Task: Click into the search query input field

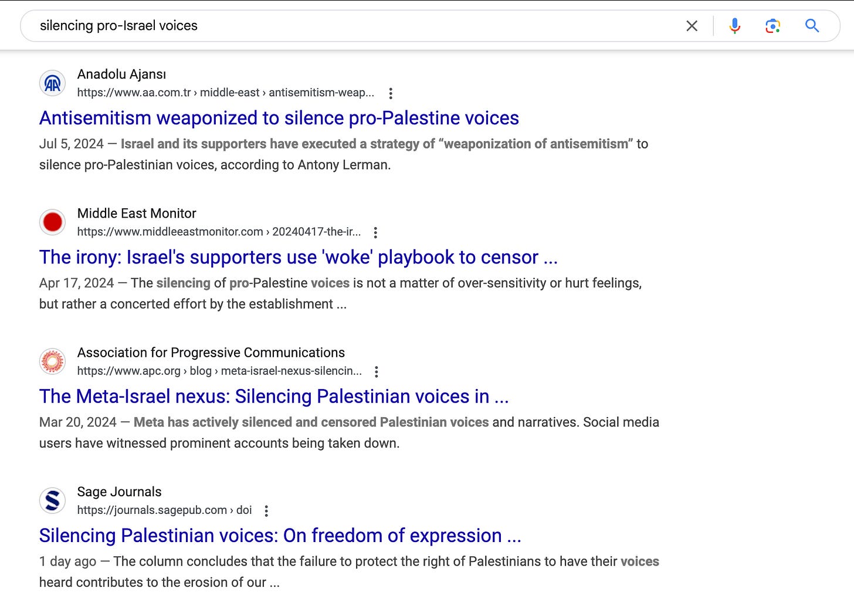Action: 352,26
